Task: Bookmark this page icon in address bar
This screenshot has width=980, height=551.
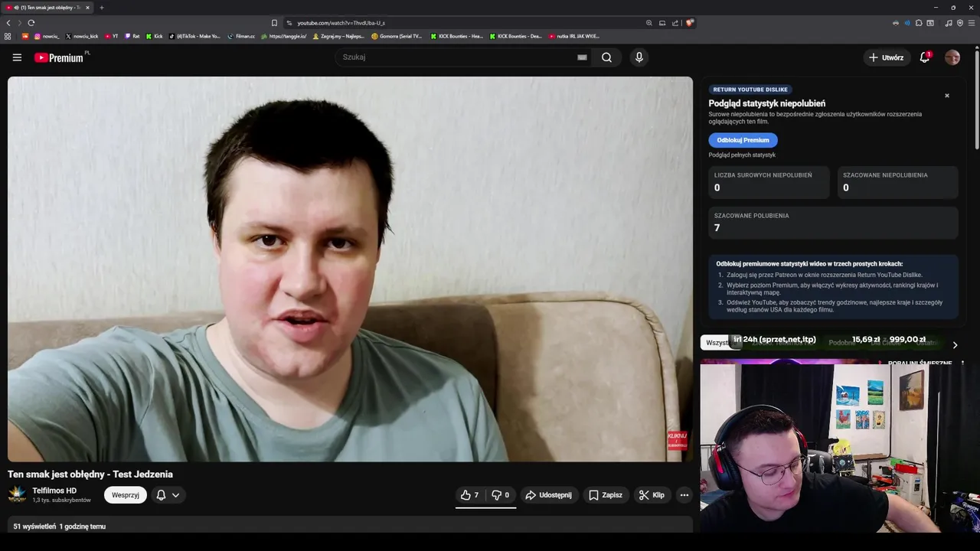Action: coord(274,23)
